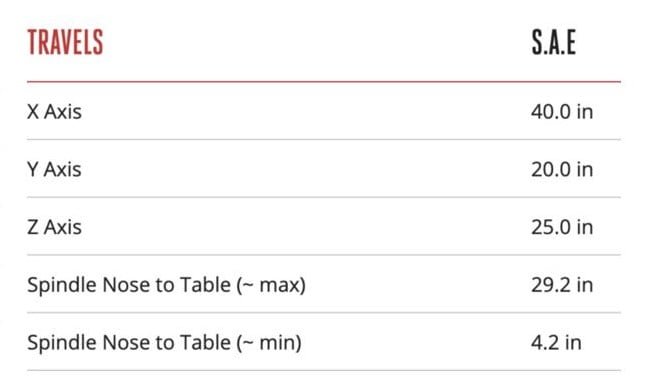Click the letter Z in Z Axis
651x392 pixels.
click(33, 227)
